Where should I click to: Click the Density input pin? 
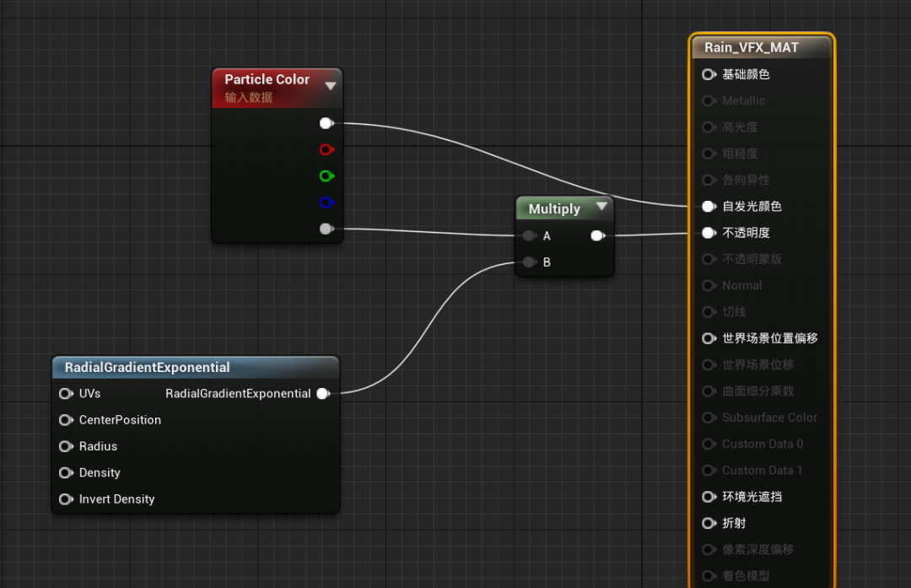[65, 472]
